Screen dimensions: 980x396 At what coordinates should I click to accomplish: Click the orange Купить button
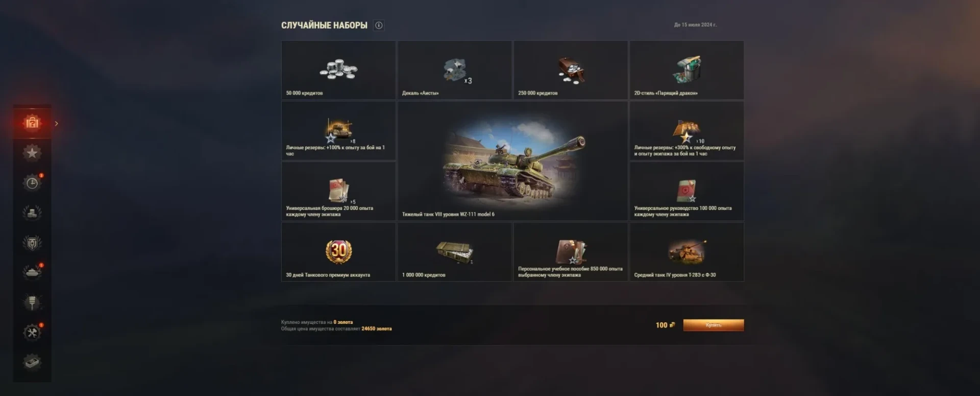point(713,325)
